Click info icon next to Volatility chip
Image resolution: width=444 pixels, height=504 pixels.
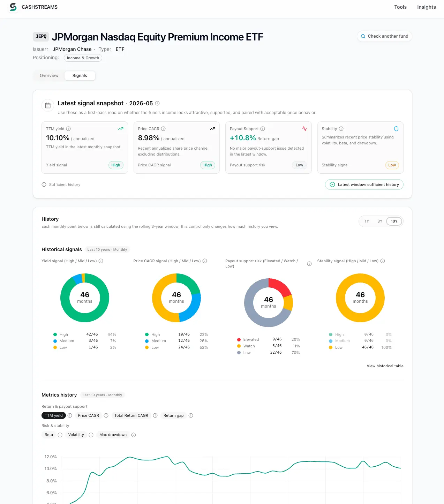pyautogui.click(x=91, y=435)
